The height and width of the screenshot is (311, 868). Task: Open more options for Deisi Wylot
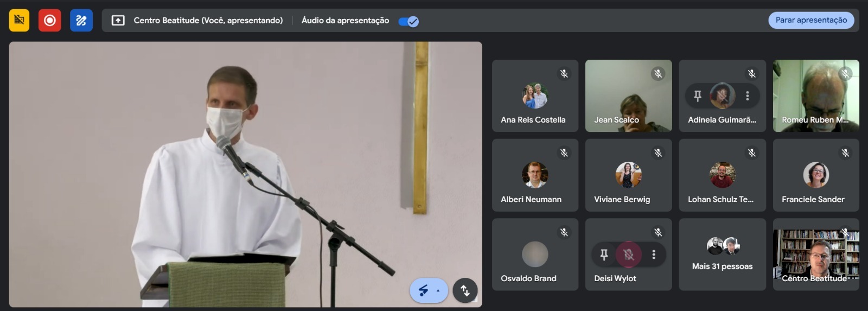point(654,255)
